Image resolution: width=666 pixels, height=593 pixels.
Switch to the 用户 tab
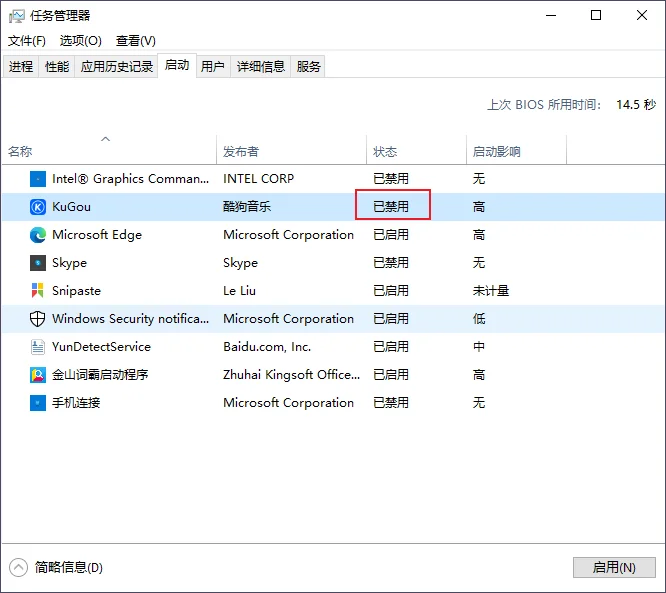[x=213, y=67]
